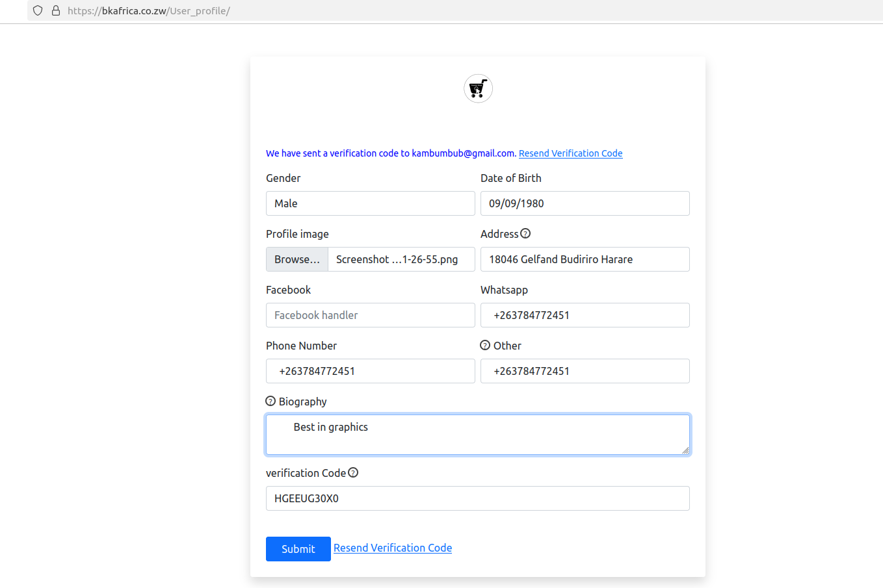Click the shopping cart logo icon
The width and height of the screenshot is (883, 588).
tap(478, 88)
